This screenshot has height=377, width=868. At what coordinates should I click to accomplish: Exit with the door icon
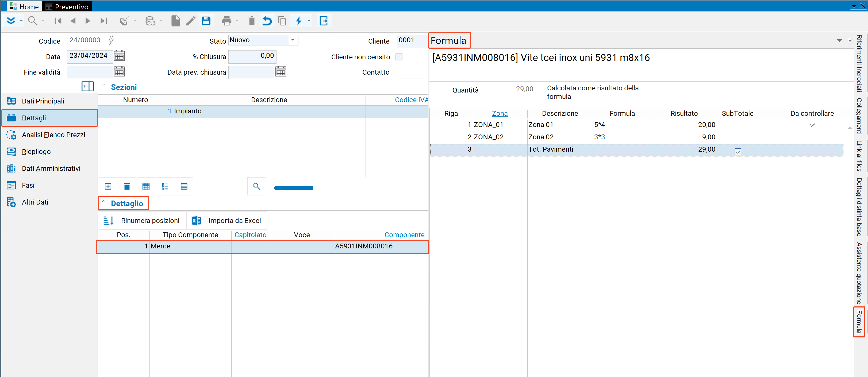click(324, 21)
